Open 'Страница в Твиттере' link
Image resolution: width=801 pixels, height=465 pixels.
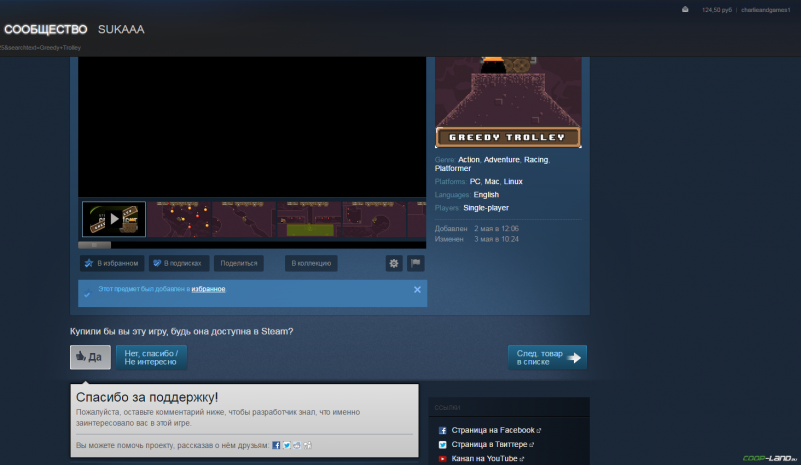coord(489,445)
